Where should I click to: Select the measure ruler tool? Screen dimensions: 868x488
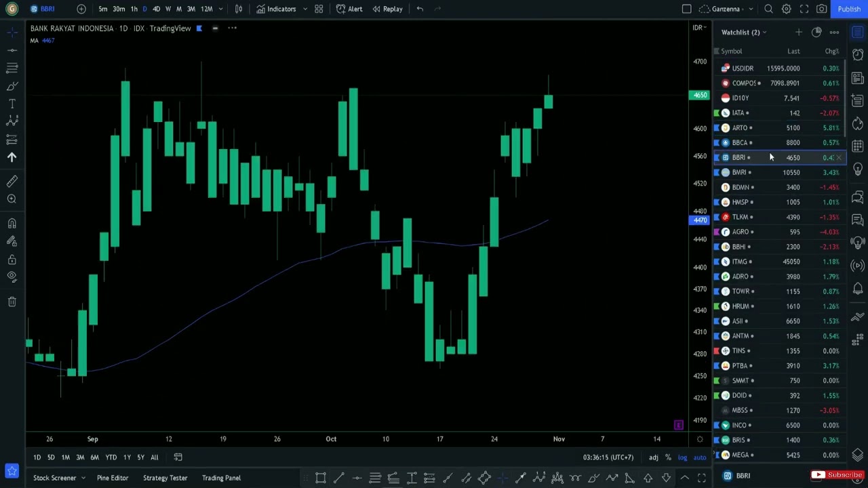tap(12, 181)
